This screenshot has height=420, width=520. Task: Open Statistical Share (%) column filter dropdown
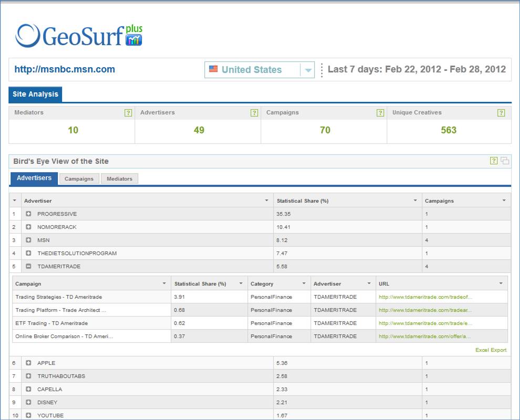tap(415, 201)
